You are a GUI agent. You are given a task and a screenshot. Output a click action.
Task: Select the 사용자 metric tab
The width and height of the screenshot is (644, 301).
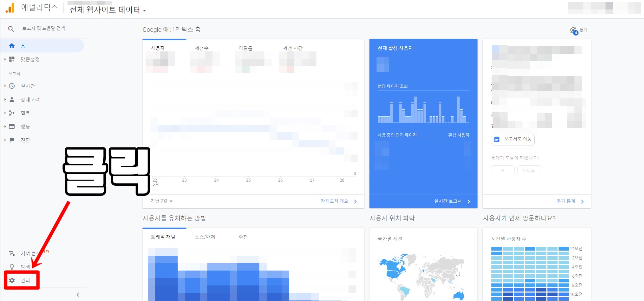(164, 56)
